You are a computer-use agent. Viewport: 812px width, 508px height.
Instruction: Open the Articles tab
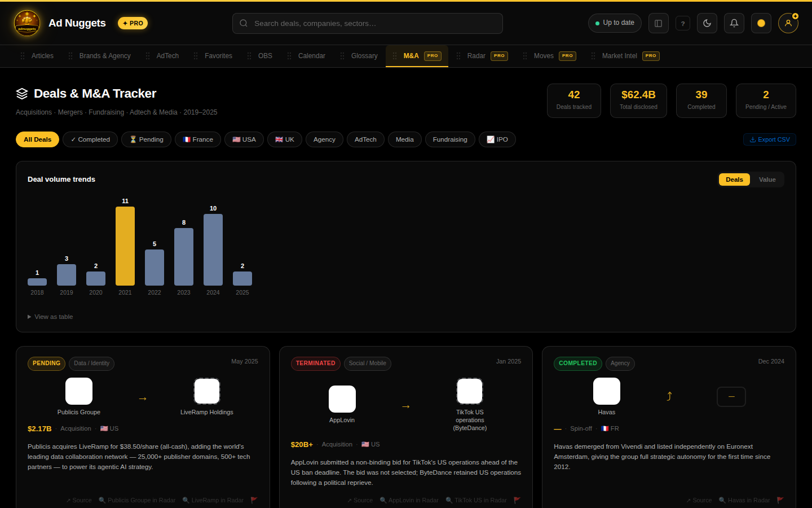42,56
